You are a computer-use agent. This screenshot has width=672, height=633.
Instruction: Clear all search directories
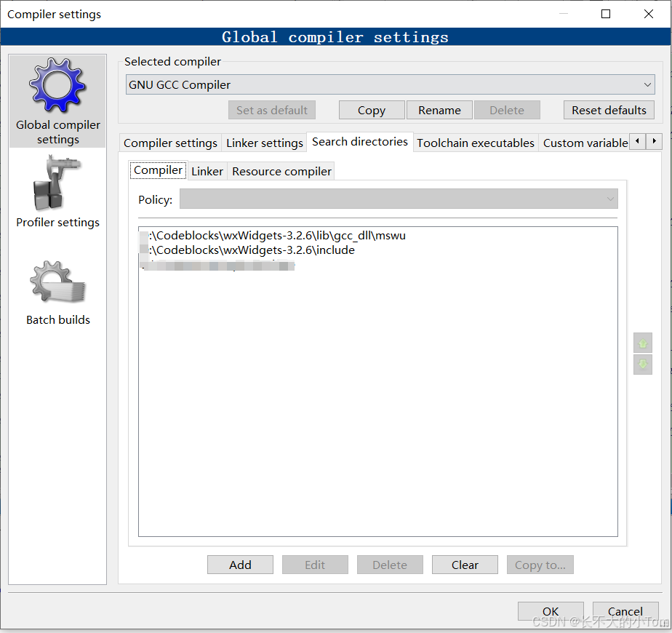465,565
